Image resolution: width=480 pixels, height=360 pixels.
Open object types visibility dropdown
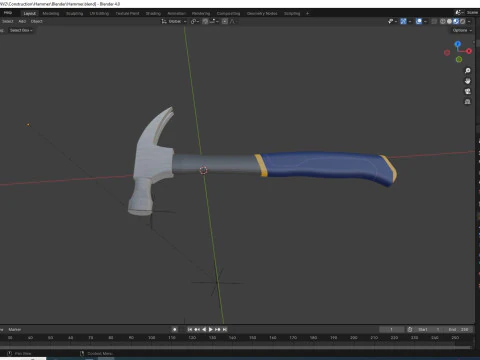click(x=392, y=21)
